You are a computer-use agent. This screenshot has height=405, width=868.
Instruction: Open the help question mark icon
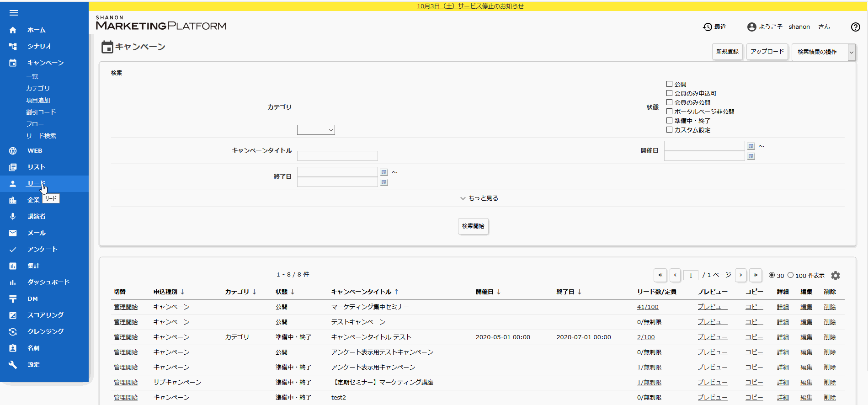(856, 27)
